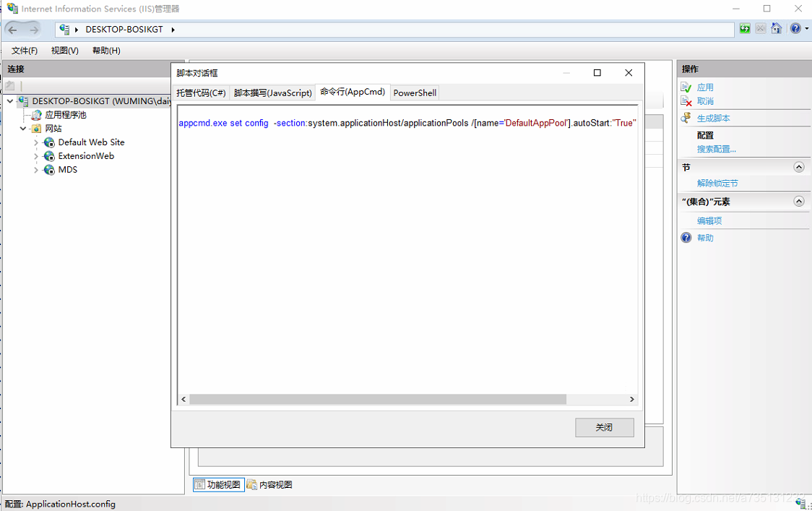Collapse the 节 section chevron

click(798, 167)
